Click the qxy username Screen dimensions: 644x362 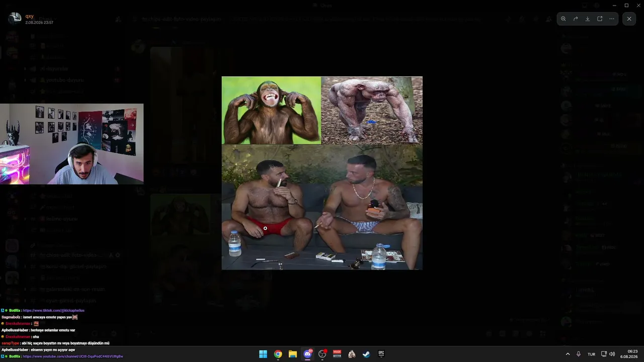pos(29,16)
